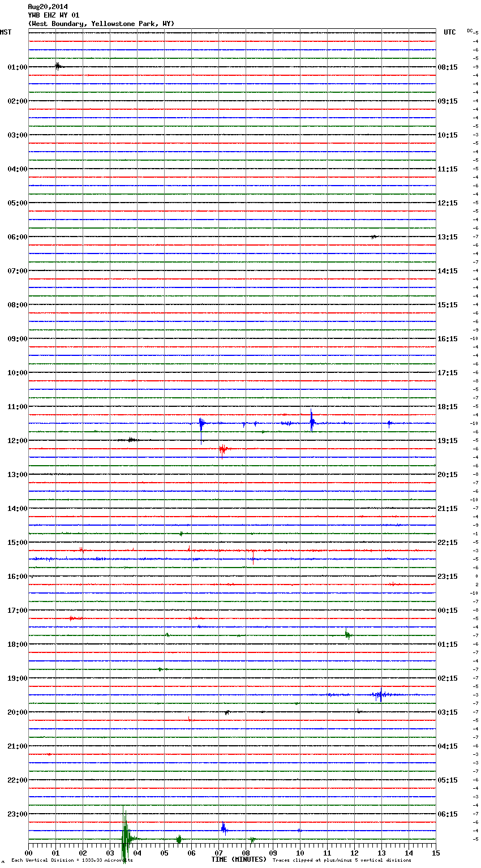Image resolution: width=481 pixels, height=868 pixels.
Task: Click the 05 minute axis tick label
Action: (x=164, y=853)
